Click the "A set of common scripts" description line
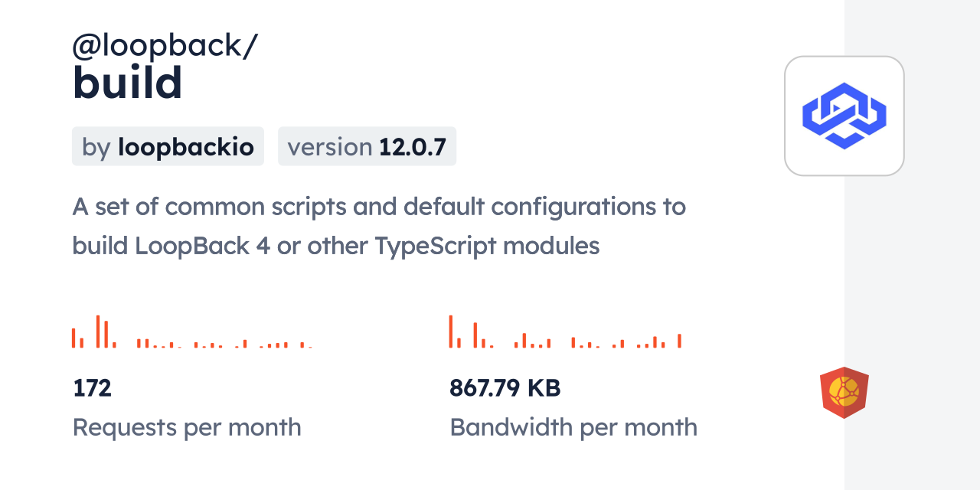 coord(378,207)
